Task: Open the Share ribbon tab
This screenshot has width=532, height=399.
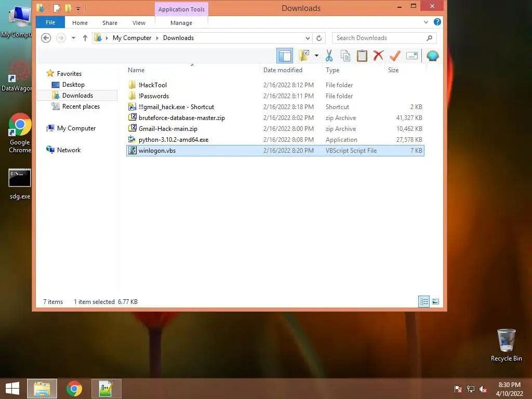Action: [110, 23]
